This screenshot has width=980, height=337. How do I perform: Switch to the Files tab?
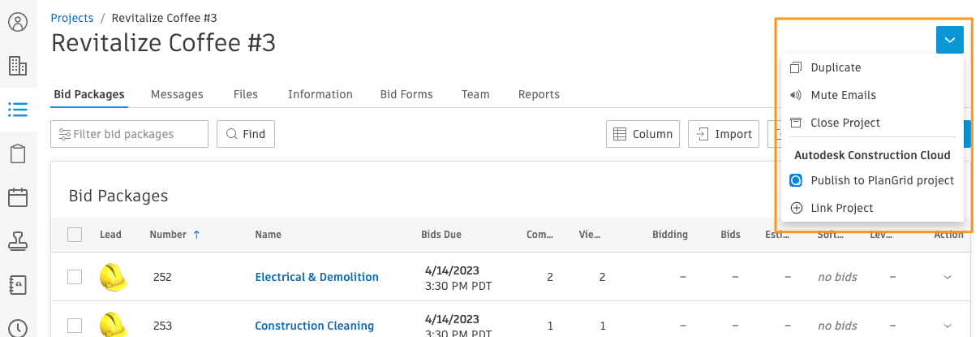(246, 94)
